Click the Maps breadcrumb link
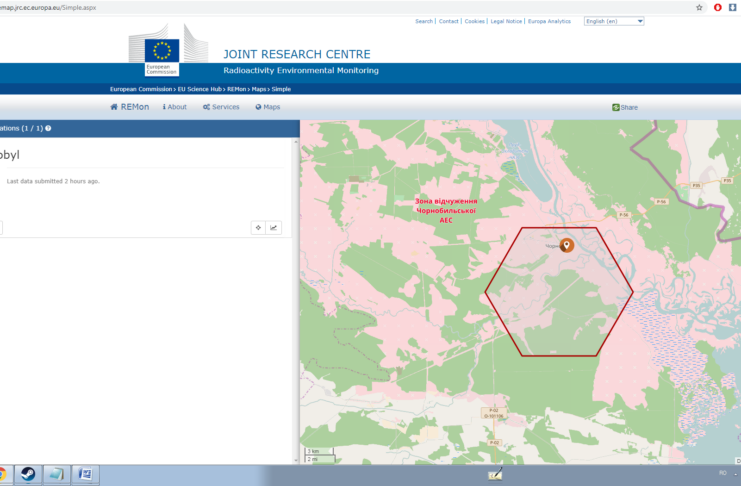This screenshot has width=741, height=486. 258,89
